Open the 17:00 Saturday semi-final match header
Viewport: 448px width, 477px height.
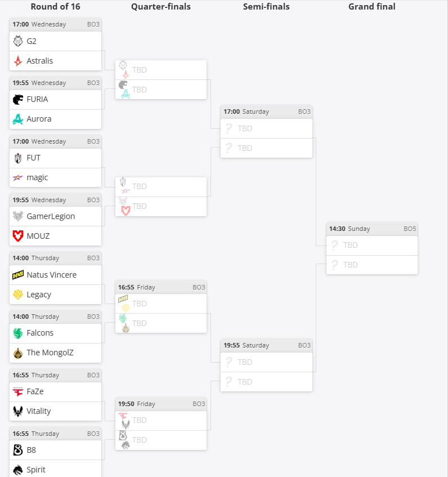coord(267,112)
